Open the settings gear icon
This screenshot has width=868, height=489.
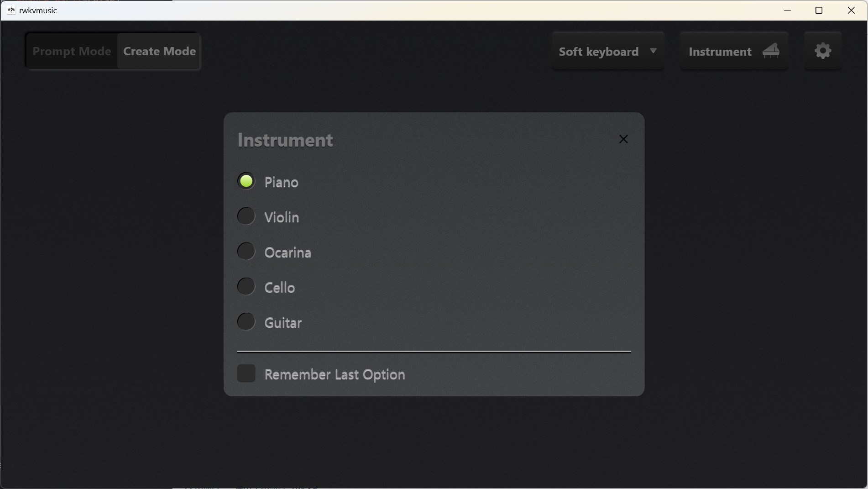coord(823,51)
